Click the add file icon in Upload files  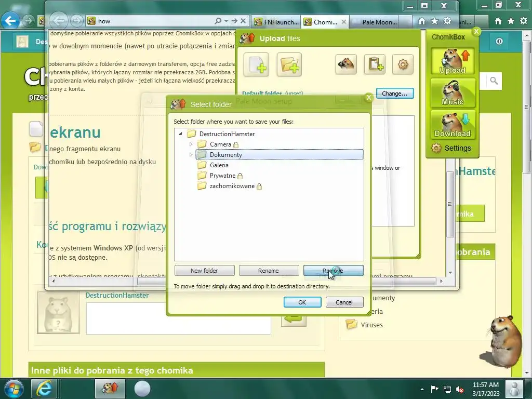[x=256, y=64]
